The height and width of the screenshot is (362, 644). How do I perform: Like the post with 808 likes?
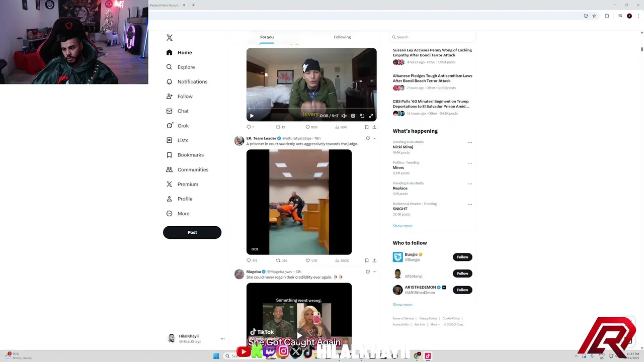tap(311, 127)
